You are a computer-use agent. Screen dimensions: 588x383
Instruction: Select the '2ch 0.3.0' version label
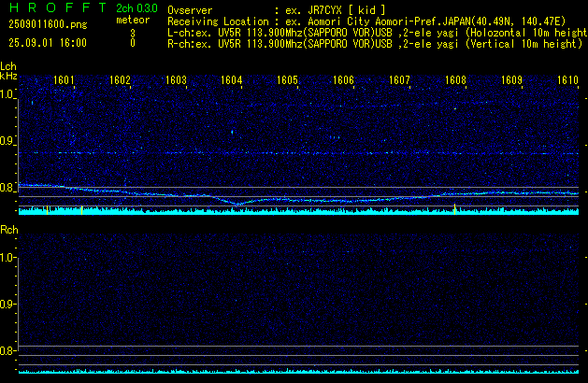(x=136, y=7)
